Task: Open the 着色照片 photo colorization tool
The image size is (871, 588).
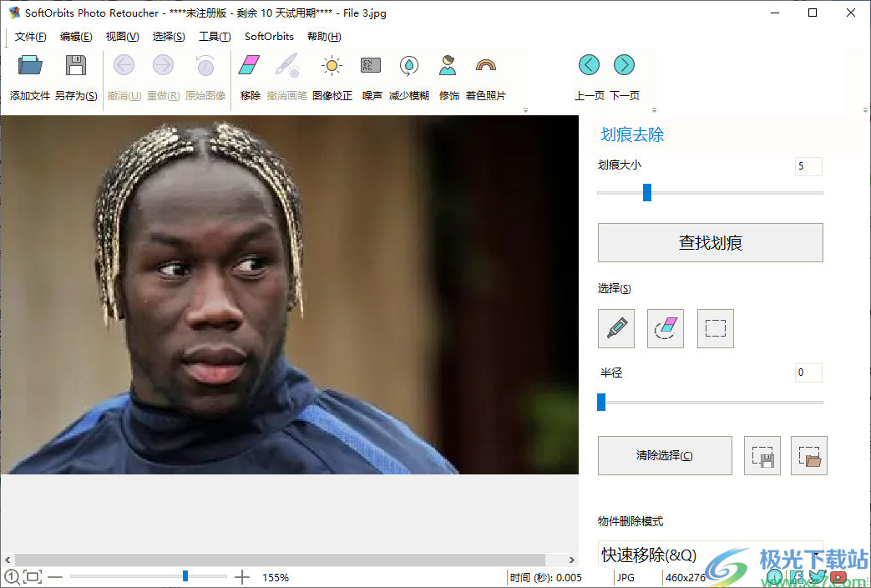Action: (484, 64)
